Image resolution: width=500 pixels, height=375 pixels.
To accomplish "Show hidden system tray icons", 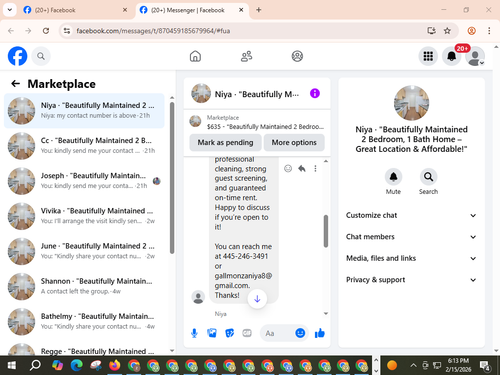I will (413, 365).
